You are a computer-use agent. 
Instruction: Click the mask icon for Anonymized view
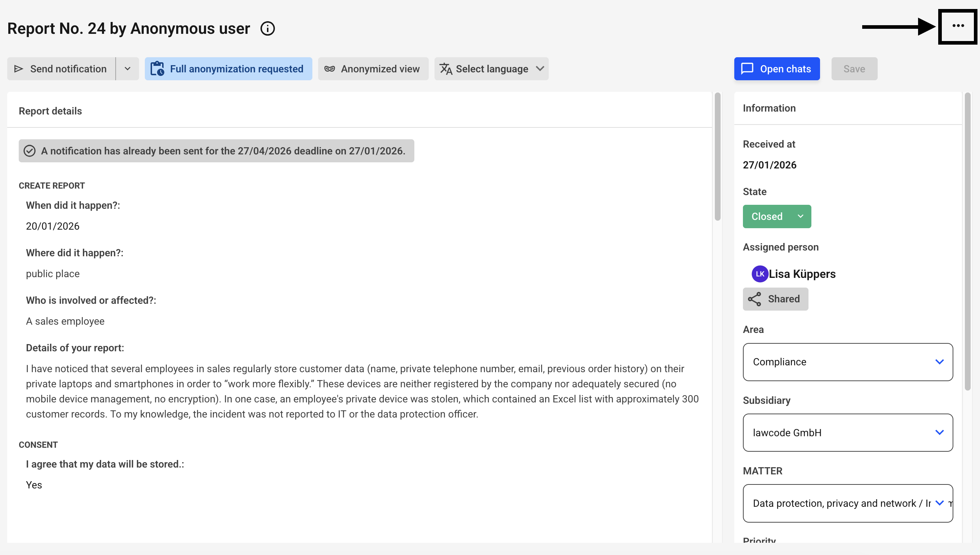point(330,69)
